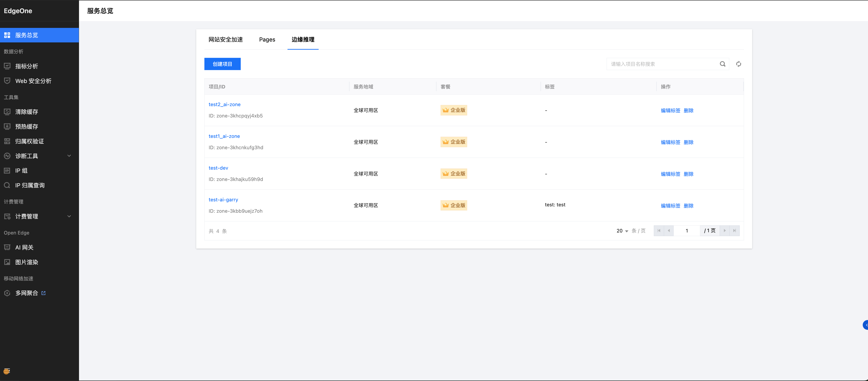868x381 pixels.
Task: Switch to the Pages tab
Action: [267, 40]
